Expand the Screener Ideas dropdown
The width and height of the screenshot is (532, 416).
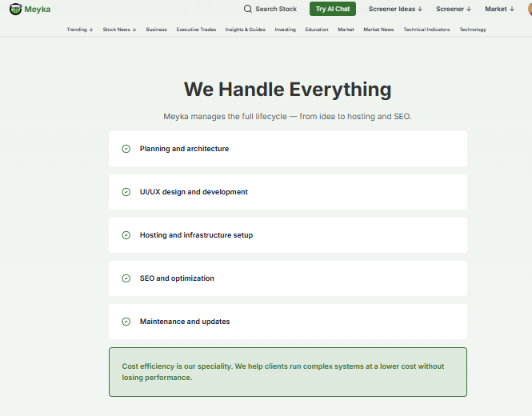pyautogui.click(x=394, y=9)
